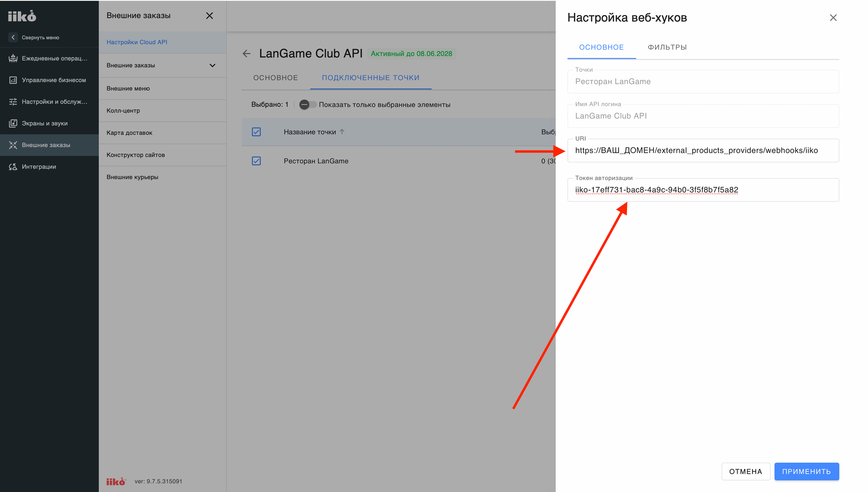The width and height of the screenshot is (868, 492).
Task: Click into the URI input field
Action: pos(703,150)
